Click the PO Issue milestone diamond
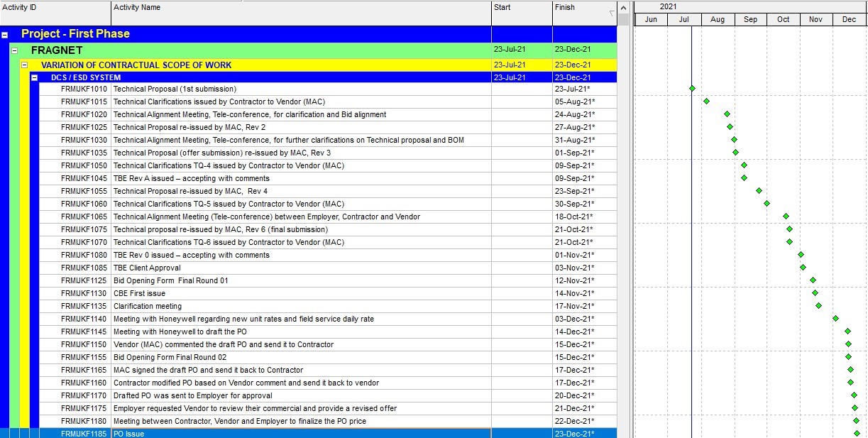This screenshot has height=438, width=868. (857, 433)
